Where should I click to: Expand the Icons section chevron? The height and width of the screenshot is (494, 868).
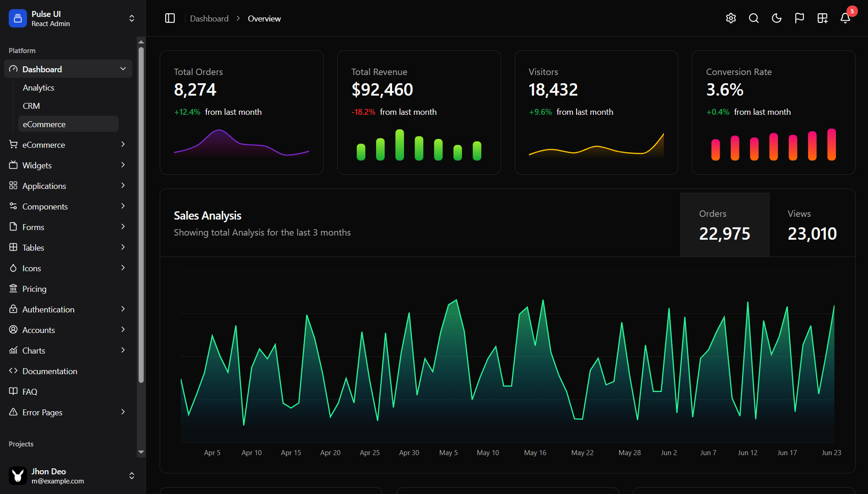click(x=123, y=268)
